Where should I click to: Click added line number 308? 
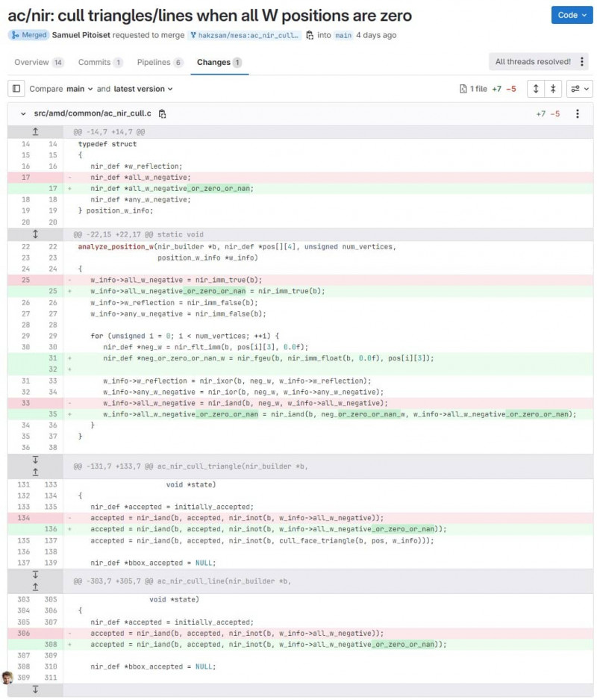[51, 644]
